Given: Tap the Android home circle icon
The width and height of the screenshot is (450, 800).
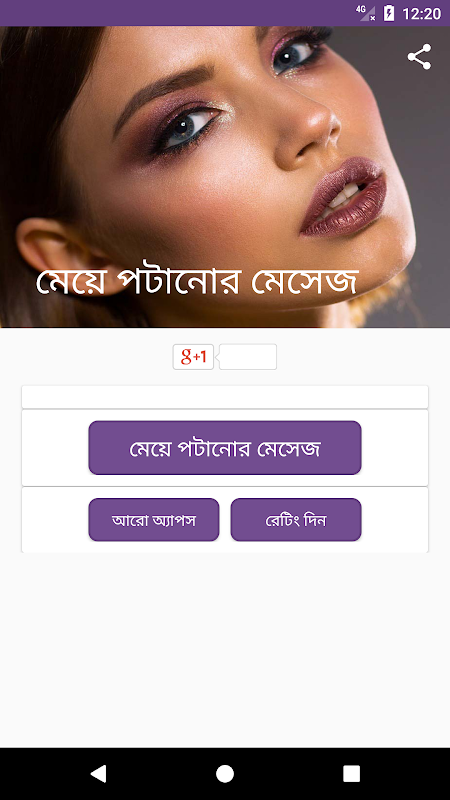Looking at the screenshot, I should [225, 773].
